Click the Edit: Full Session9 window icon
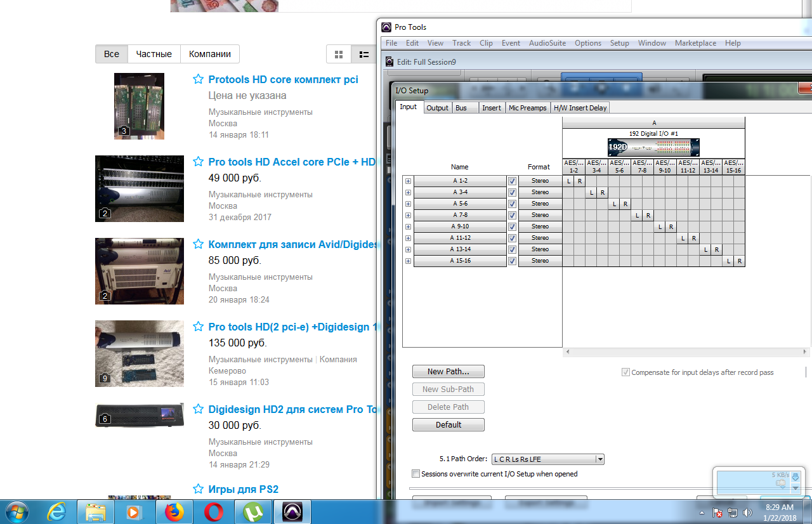 click(390, 62)
